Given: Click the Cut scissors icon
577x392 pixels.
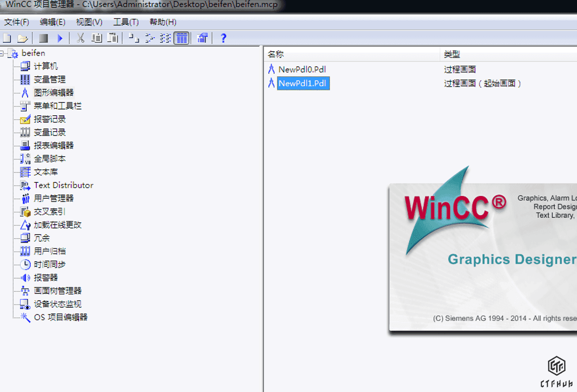Looking at the screenshot, I should [81, 39].
